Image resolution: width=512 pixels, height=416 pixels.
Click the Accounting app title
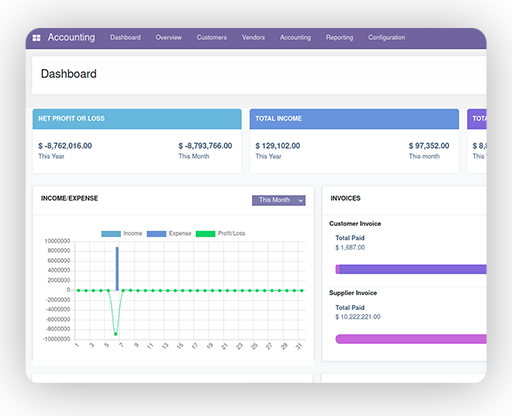pyautogui.click(x=71, y=37)
